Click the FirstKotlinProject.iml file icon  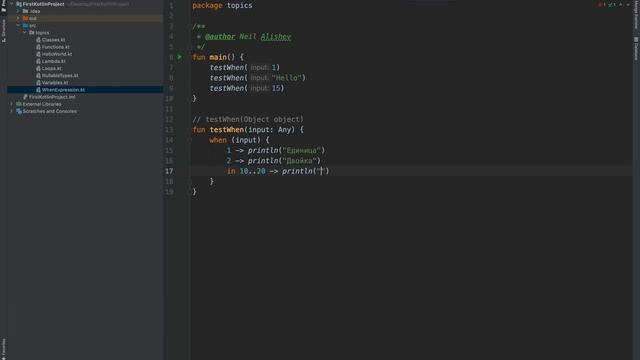pos(25,97)
